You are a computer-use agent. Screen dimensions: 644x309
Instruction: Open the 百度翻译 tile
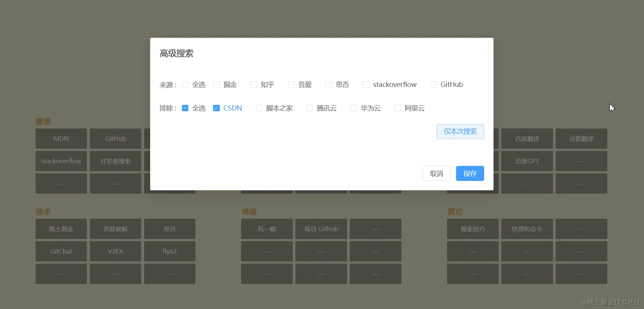tap(527, 139)
